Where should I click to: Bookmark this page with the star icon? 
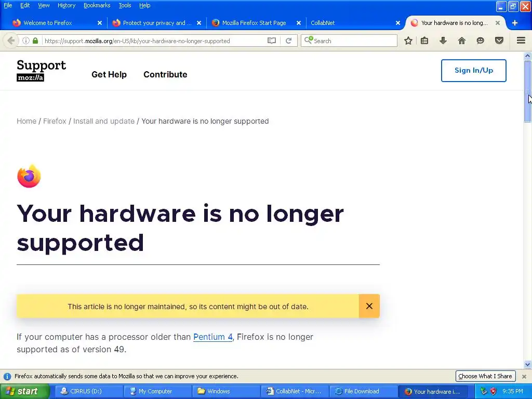point(408,41)
